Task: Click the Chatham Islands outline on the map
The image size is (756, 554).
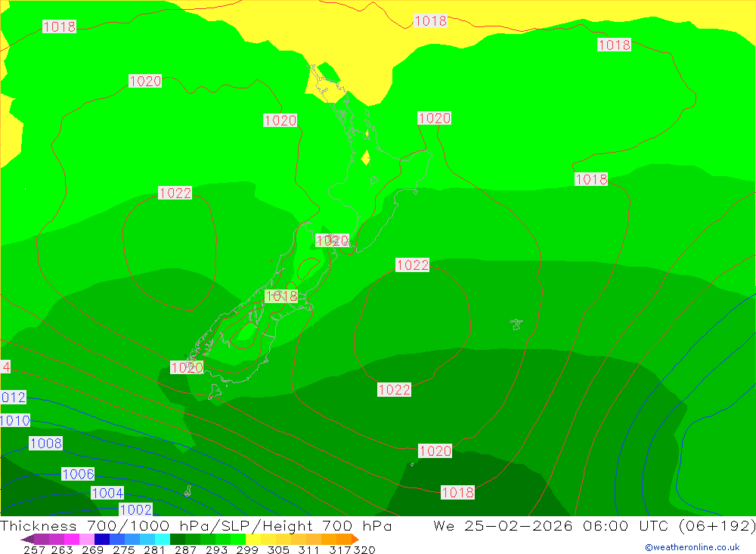Action: 516,324
